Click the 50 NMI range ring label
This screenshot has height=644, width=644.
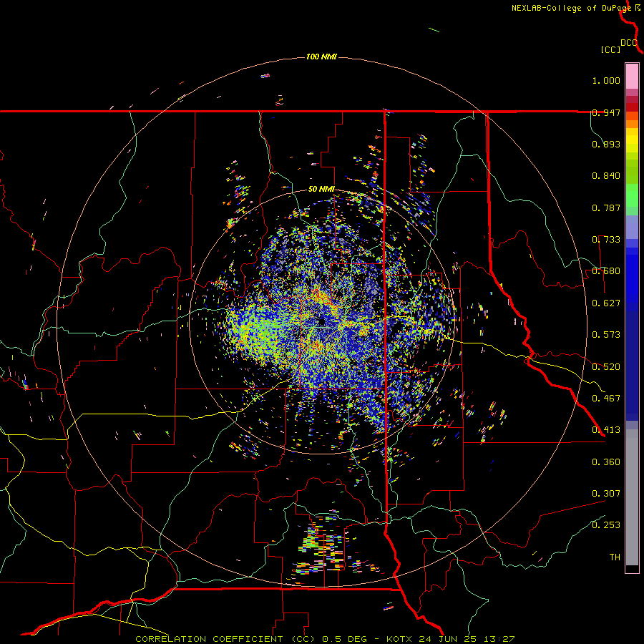(321, 189)
